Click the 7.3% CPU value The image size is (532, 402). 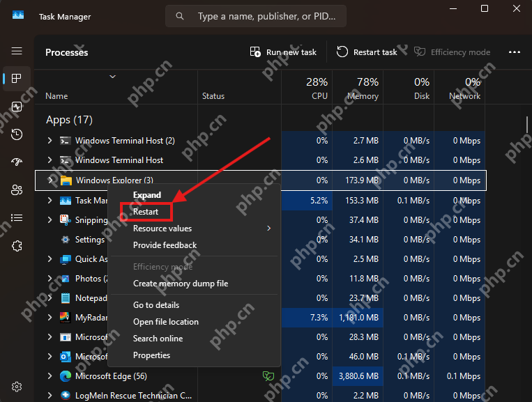point(319,318)
